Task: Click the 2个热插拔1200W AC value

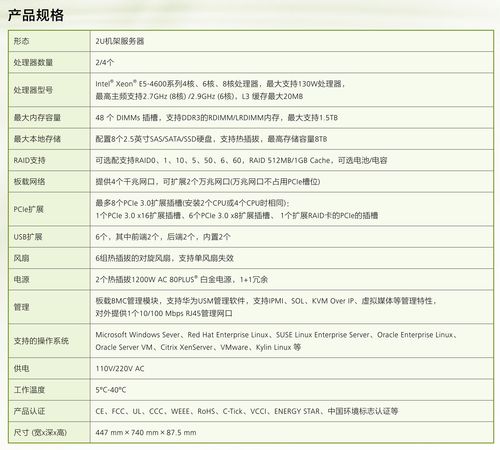Action: [182, 279]
